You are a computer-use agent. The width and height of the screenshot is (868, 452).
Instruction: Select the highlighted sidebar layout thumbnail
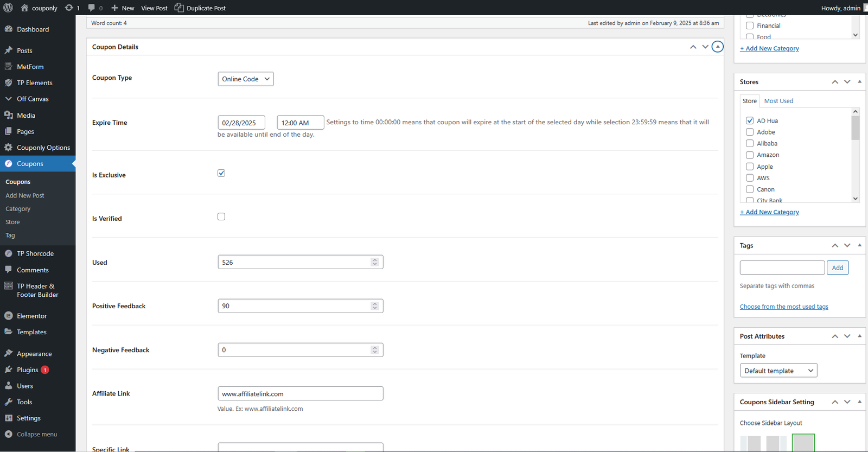pyautogui.click(x=803, y=443)
